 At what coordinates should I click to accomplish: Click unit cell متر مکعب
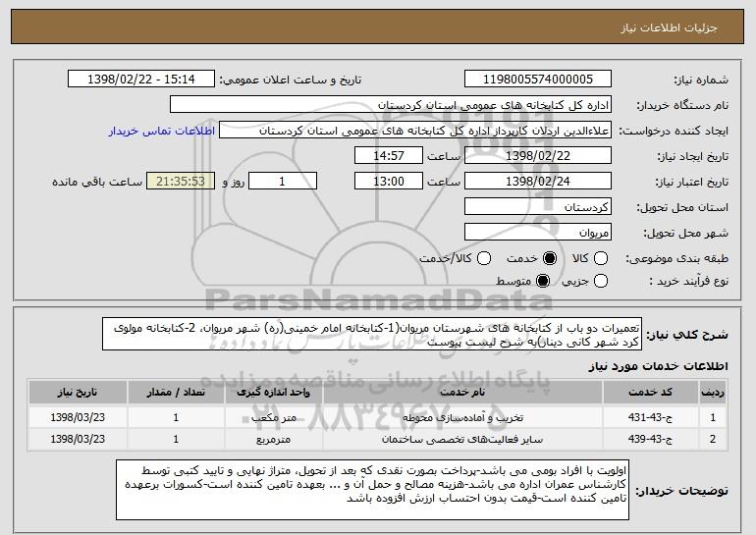pyautogui.click(x=273, y=417)
